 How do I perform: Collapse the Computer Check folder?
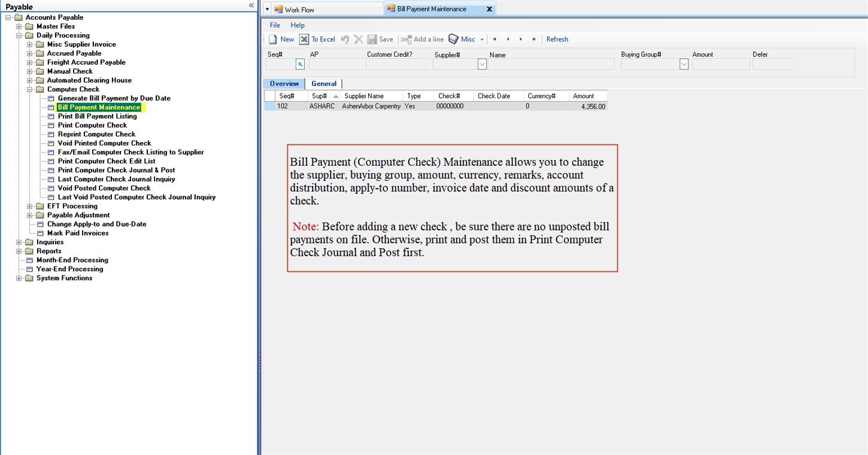click(30, 90)
